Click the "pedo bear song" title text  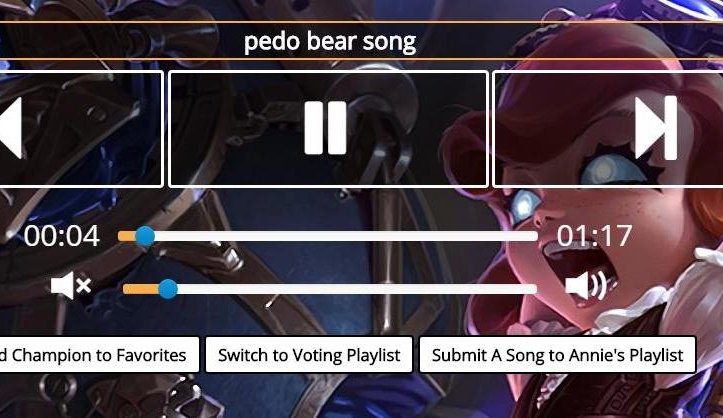pyautogui.click(x=330, y=41)
